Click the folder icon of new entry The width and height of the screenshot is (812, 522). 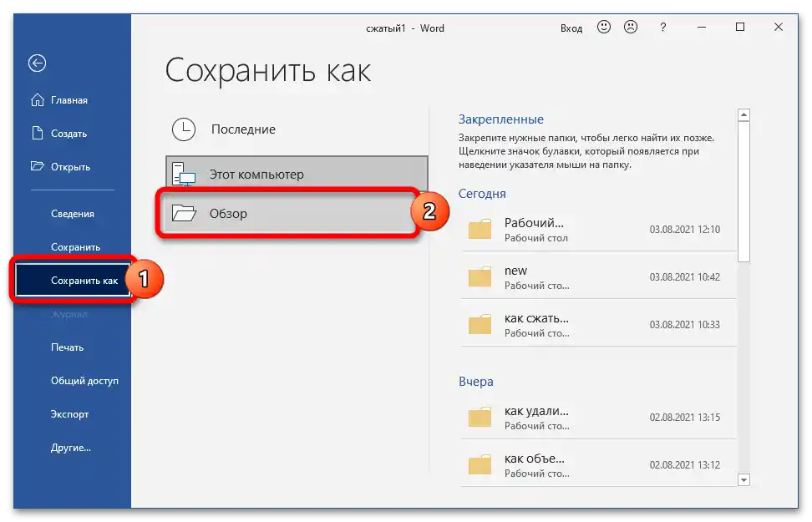click(480, 276)
